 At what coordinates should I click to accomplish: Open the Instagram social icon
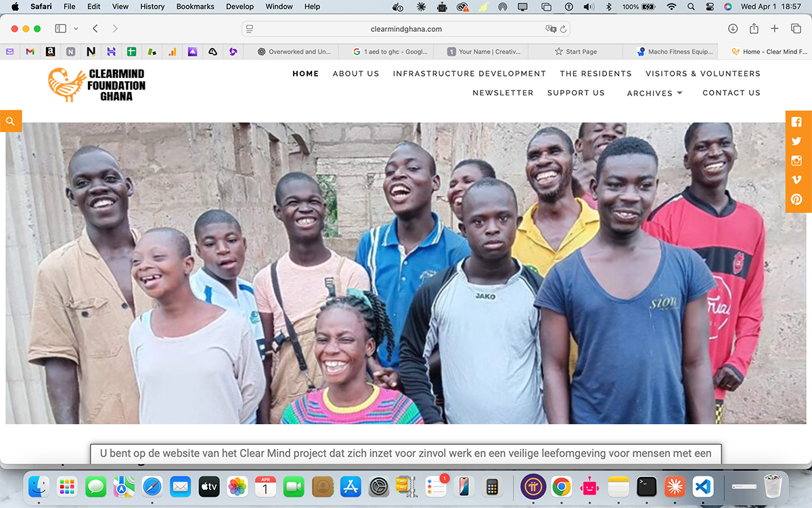(796, 161)
